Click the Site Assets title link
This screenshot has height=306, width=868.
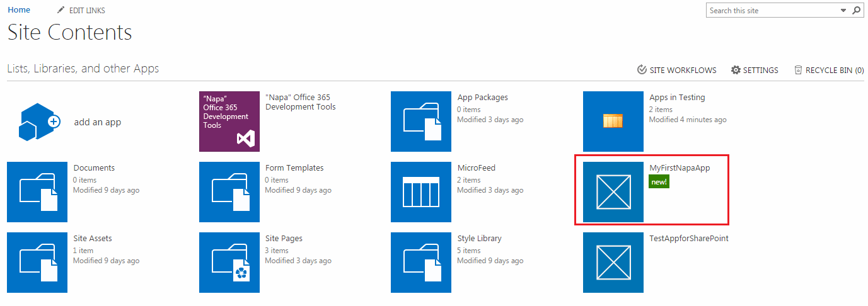93,238
